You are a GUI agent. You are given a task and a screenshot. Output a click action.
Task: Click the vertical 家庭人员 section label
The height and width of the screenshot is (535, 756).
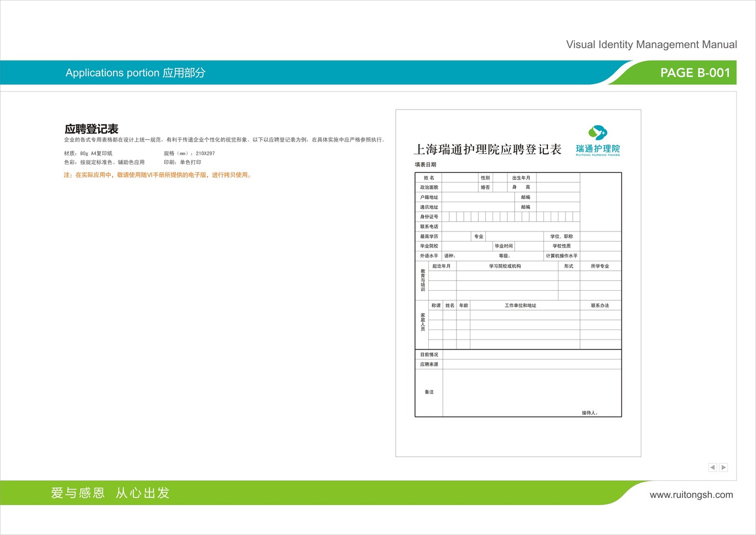click(x=423, y=322)
